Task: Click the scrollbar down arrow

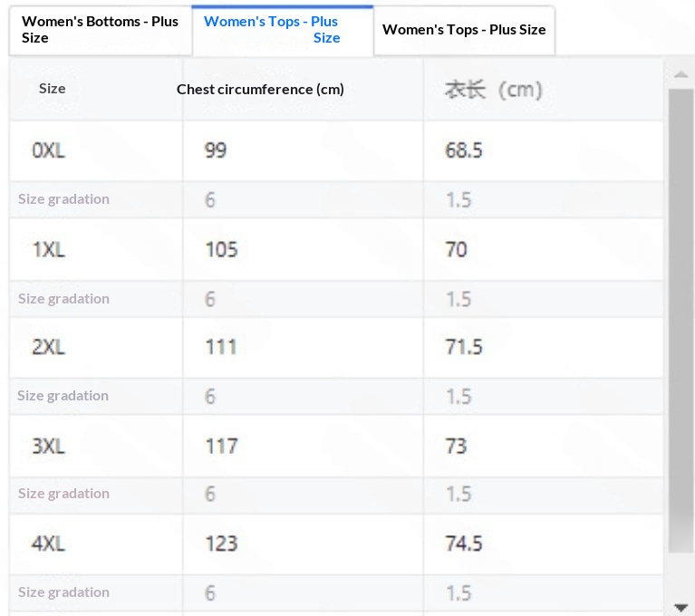Action: point(681,606)
